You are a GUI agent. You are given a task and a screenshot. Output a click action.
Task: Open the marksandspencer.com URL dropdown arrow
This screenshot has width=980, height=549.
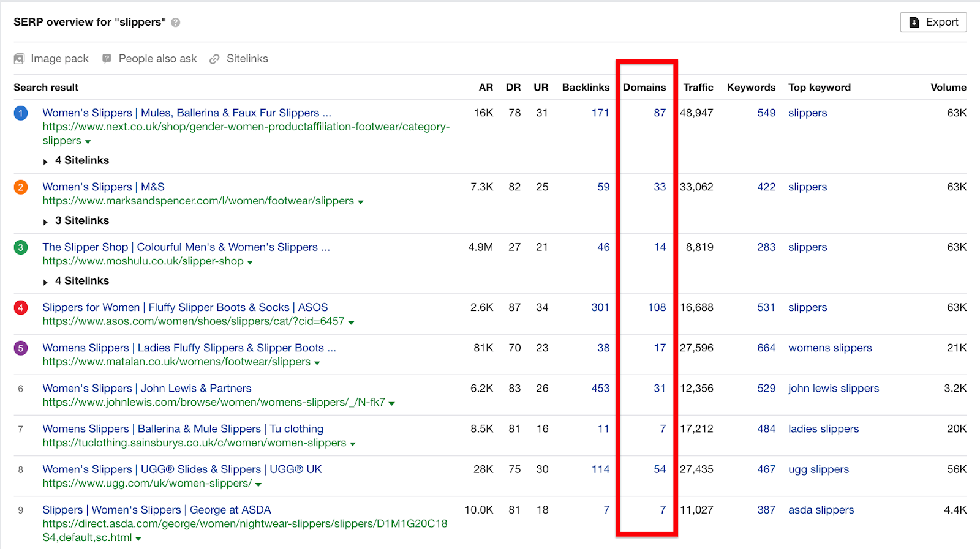pyautogui.click(x=361, y=202)
